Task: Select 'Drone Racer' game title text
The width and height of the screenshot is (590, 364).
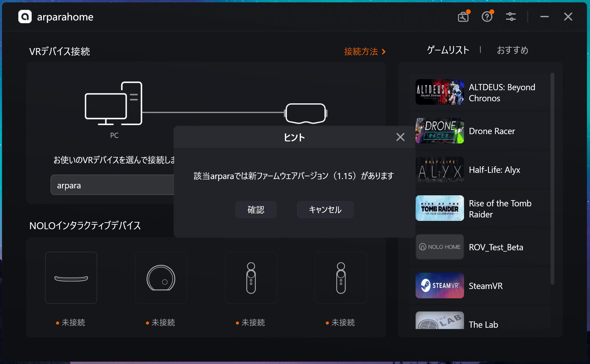Action: pos(492,131)
